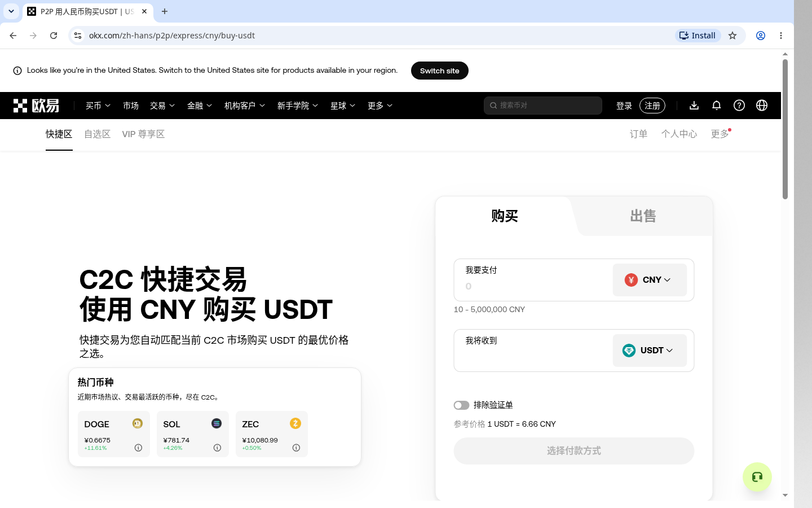Install the OKX web app
Screen dimensions: 812x508
click(x=698, y=36)
